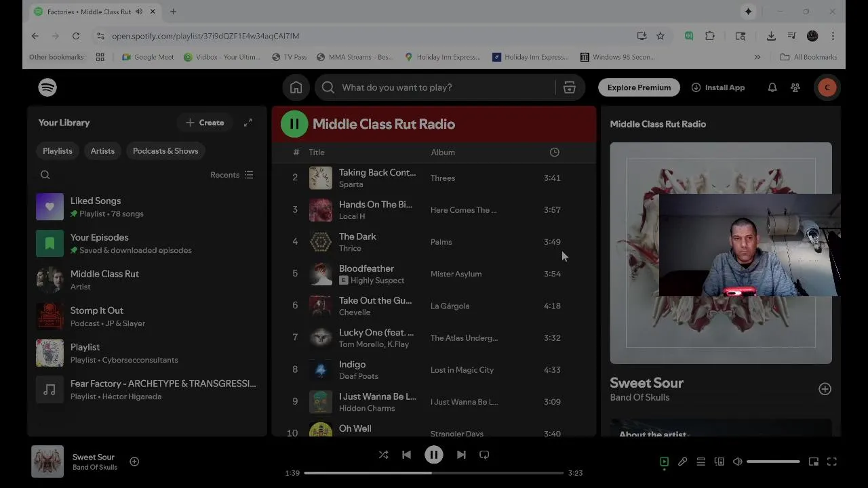Open Stomp It Out podcast
This screenshot has width=868, height=488.
pyautogui.click(x=147, y=317)
